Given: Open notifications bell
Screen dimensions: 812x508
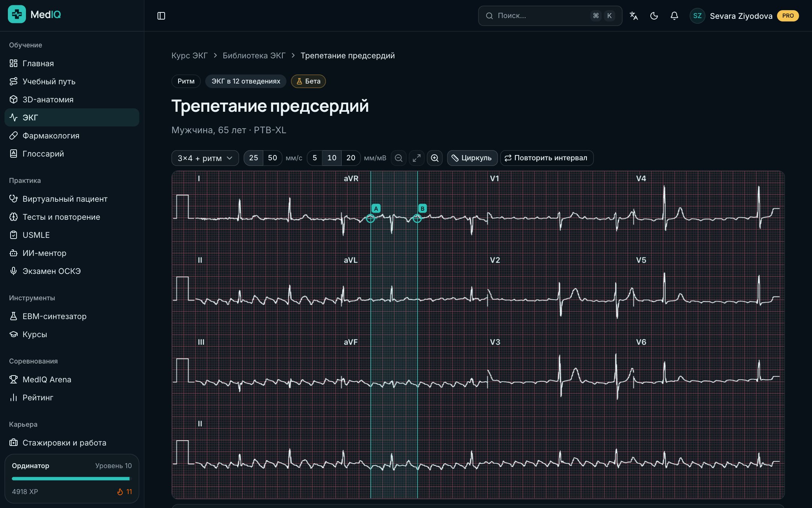Looking at the screenshot, I should [674, 16].
